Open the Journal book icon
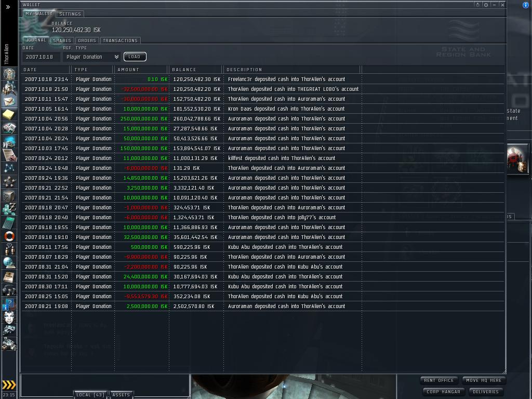 click(9, 277)
